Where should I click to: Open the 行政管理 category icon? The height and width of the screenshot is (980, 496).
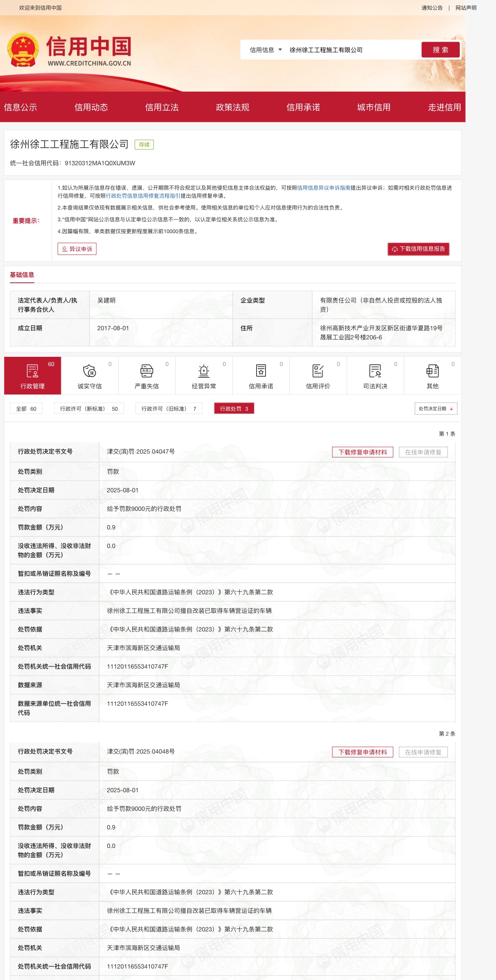tap(32, 371)
